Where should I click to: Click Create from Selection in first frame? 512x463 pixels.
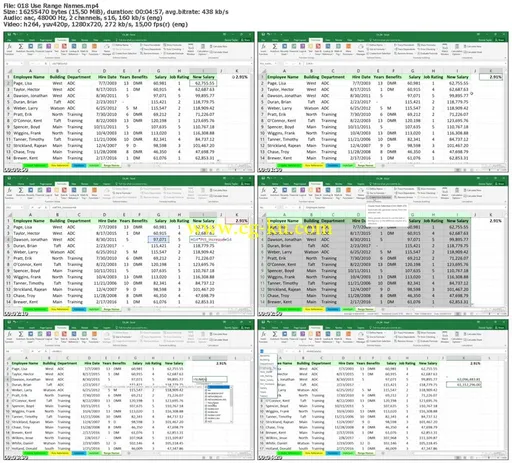[x=125, y=53]
